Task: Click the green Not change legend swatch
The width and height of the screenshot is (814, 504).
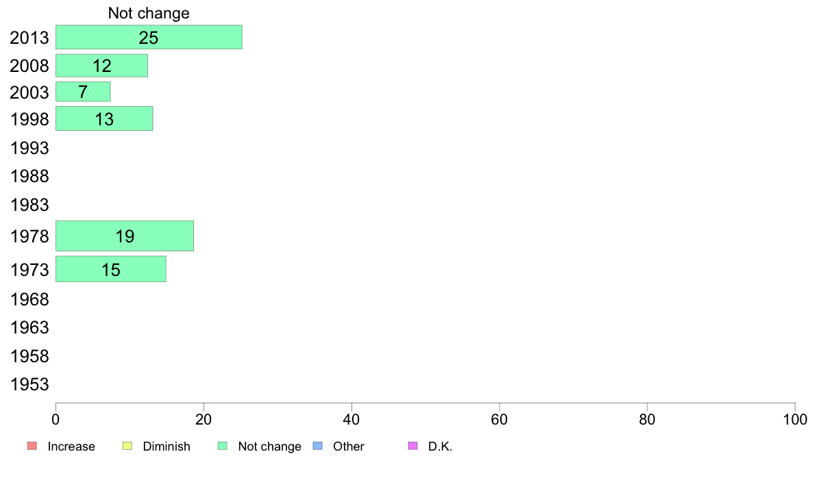Action: click(x=223, y=446)
